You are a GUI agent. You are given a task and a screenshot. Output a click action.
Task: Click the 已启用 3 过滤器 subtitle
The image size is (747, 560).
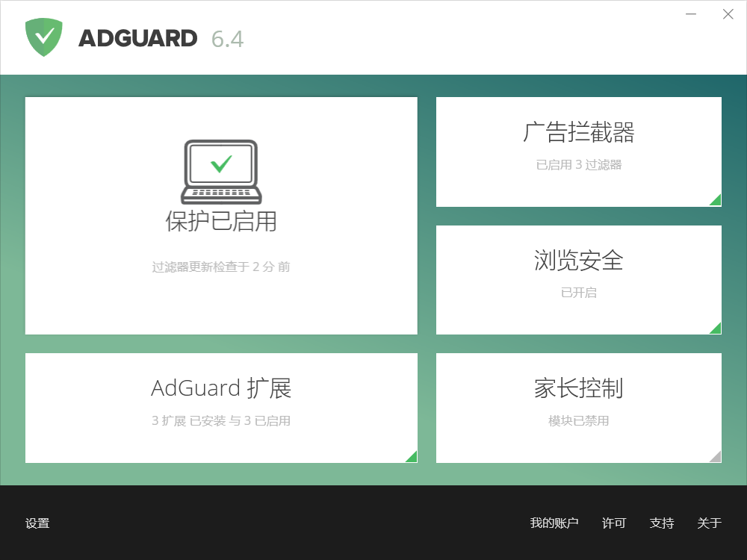coord(579,165)
